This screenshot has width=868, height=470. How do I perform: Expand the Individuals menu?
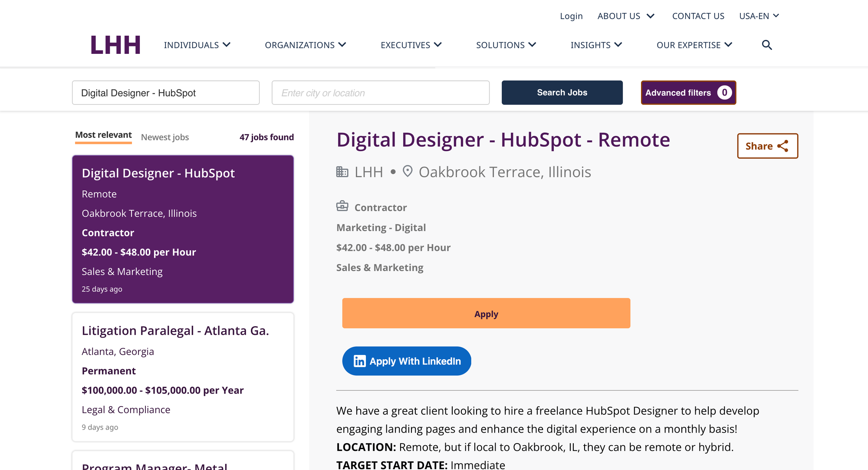197,45
